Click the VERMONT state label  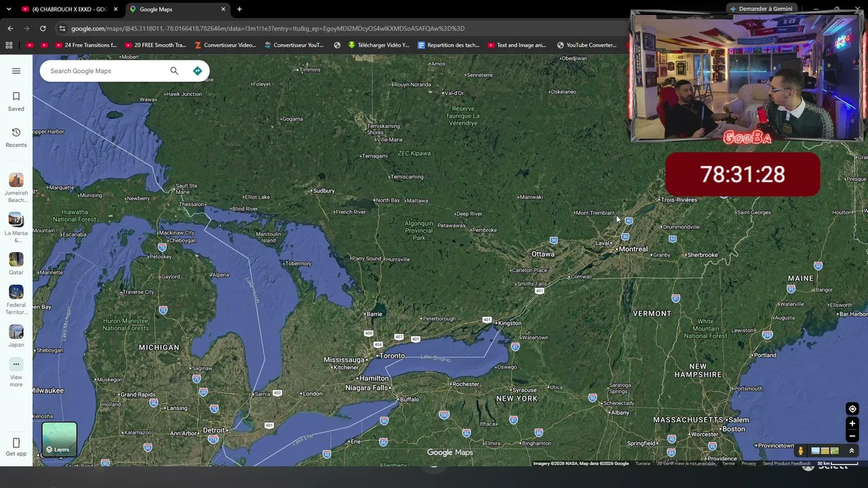pyautogui.click(x=652, y=314)
